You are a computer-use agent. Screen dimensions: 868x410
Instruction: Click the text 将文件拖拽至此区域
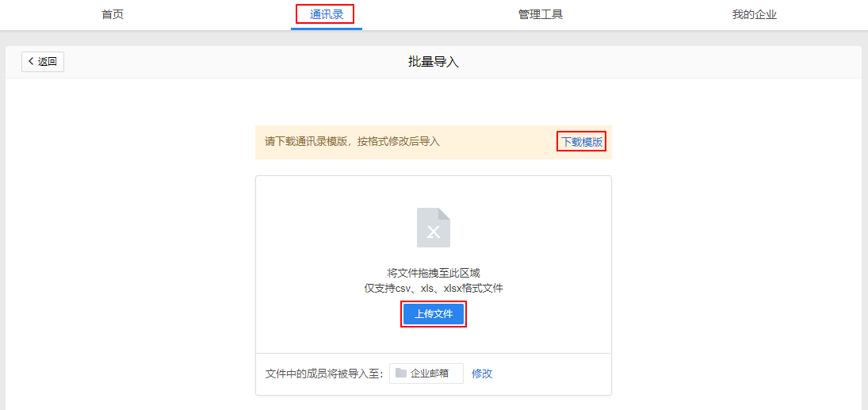point(434,273)
